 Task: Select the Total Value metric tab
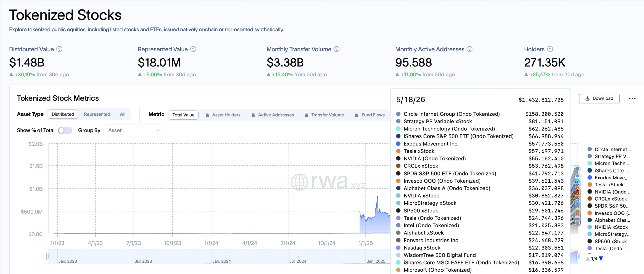(x=183, y=115)
